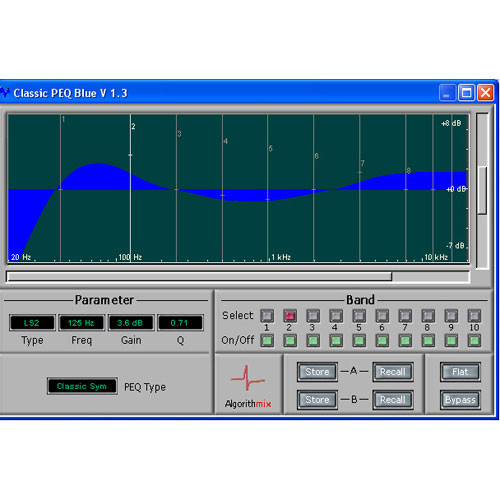Viewport: 500px width, 500px height.
Task: Open the Classic Sym PEQ Type selector
Action: [82, 386]
